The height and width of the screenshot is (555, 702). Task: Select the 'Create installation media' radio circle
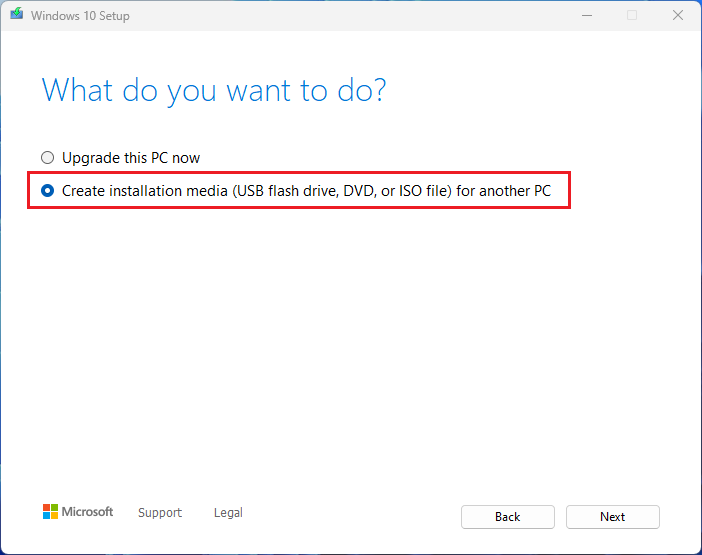(48, 190)
